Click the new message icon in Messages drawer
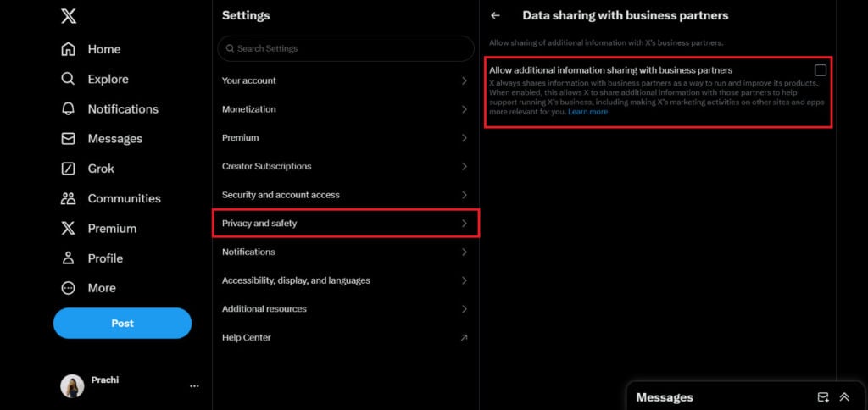 (x=823, y=397)
